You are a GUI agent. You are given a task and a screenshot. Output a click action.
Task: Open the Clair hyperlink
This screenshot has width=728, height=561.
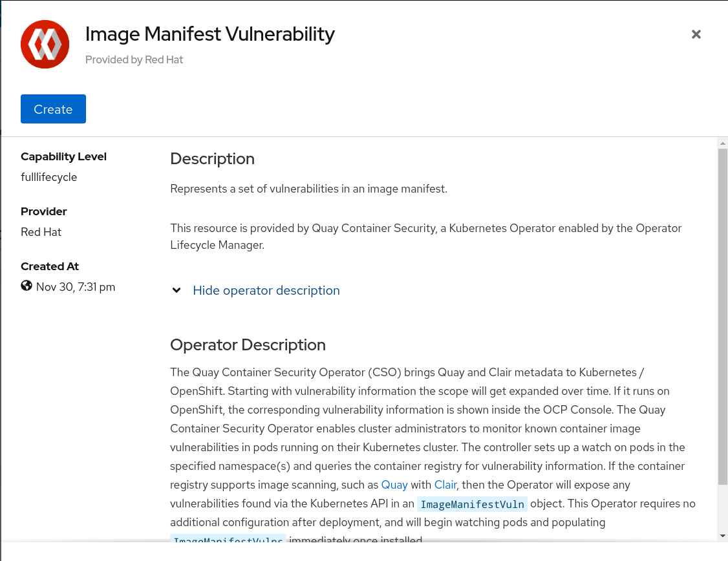445,485
